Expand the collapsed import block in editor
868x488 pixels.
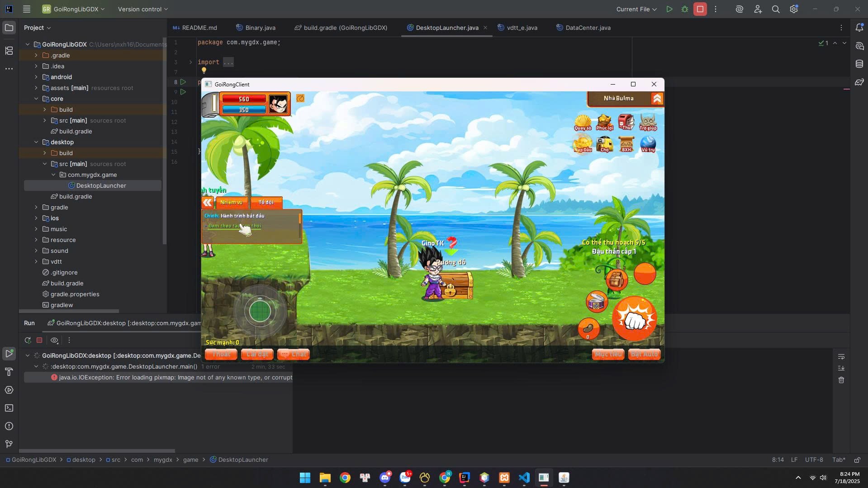click(x=190, y=62)
